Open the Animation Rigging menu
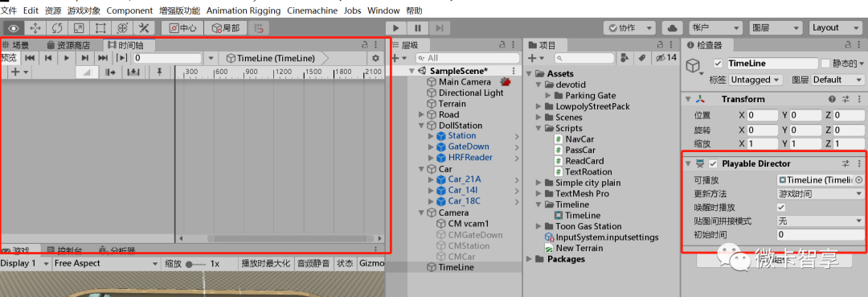This screenshot has height=297, width=868. [x=244, y=10]
